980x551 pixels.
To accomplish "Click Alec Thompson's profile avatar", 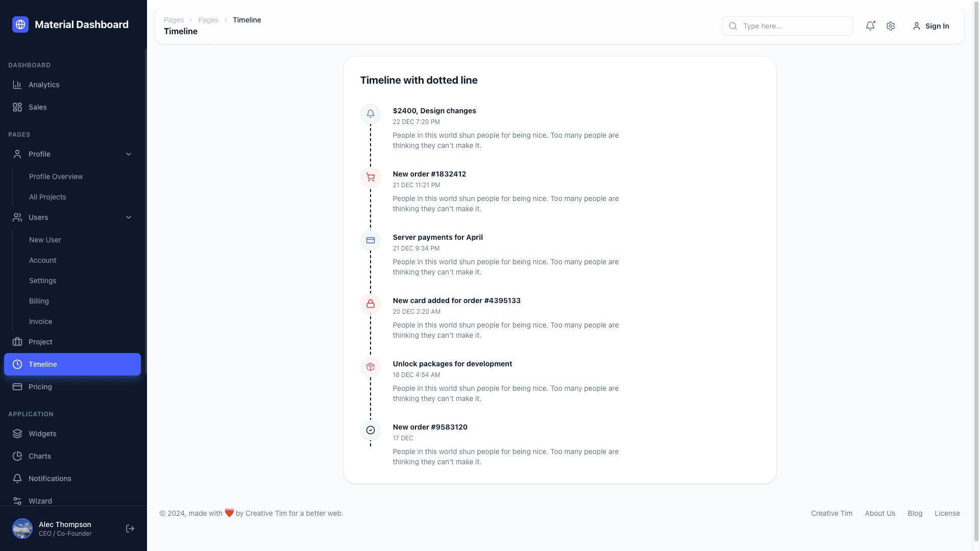I will click(22, 529).
